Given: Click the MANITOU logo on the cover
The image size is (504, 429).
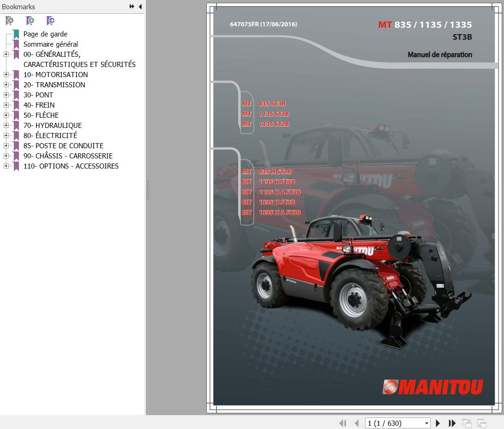Looking at the screenshot, I should click(x=432, y=387).
